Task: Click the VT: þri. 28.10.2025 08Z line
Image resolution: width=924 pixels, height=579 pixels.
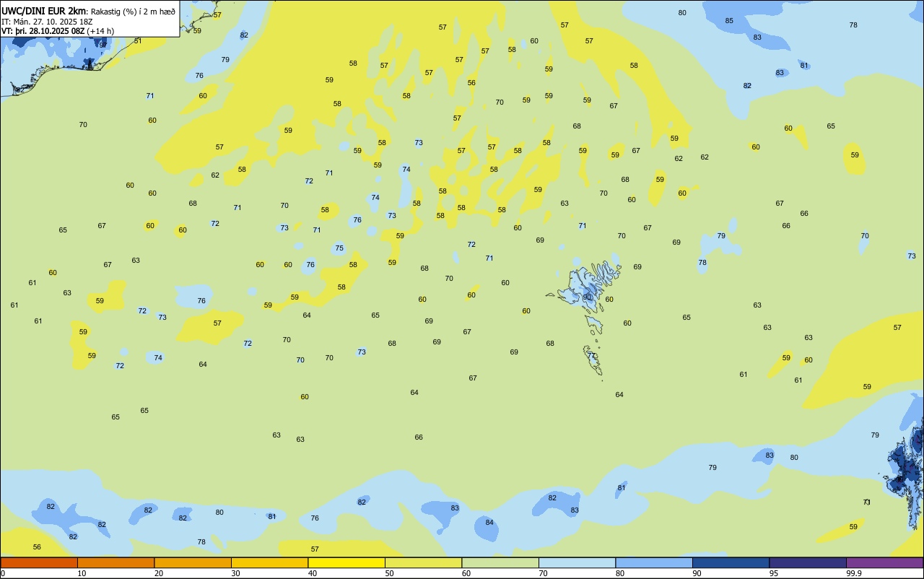Action: (x=43, y=31)
